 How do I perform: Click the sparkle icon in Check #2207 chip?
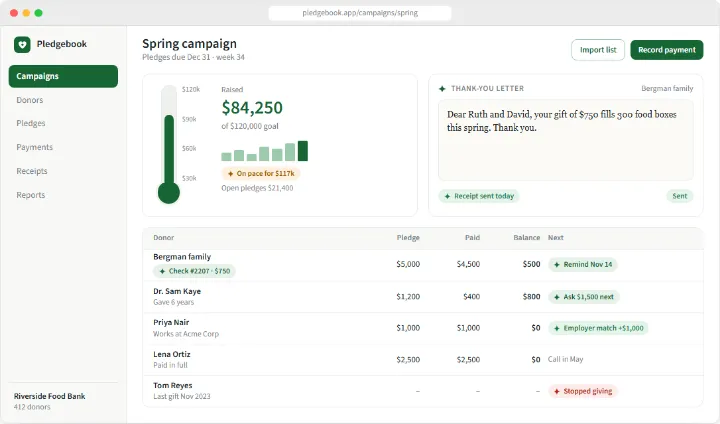[162, 271]
